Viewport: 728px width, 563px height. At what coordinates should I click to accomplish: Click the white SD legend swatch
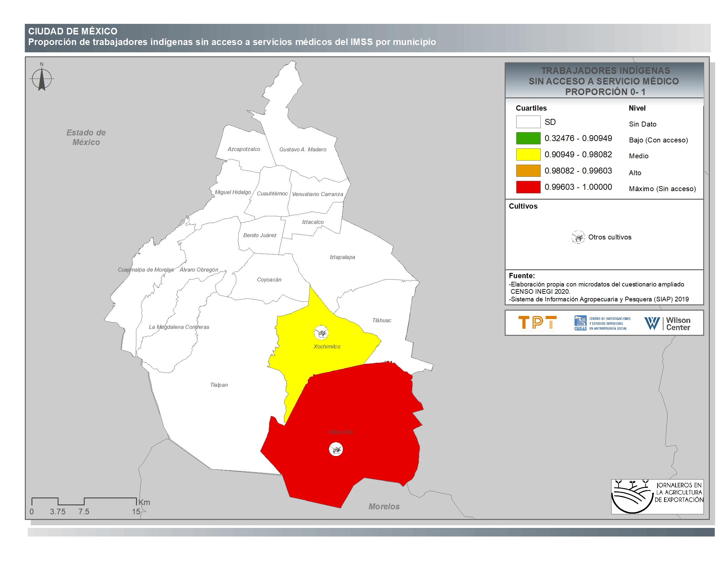[x=528, y=122]
